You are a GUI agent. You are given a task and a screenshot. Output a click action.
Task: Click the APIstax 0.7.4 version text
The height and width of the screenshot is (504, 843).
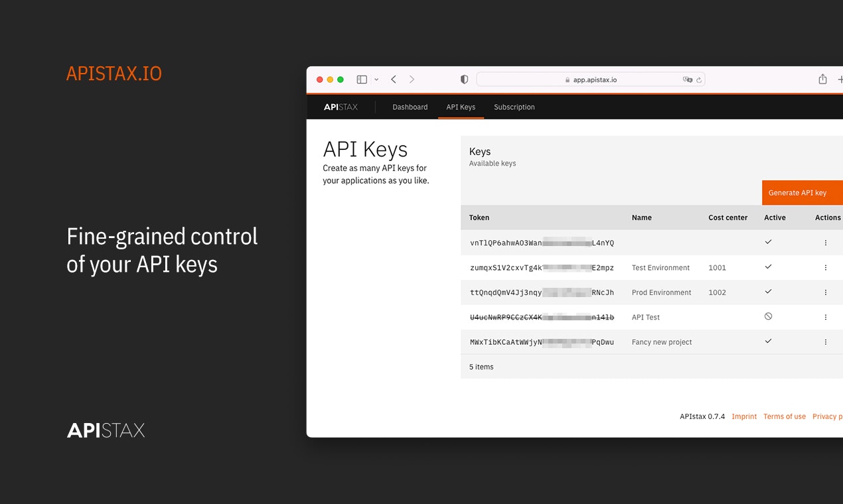[x=702, y=416]
